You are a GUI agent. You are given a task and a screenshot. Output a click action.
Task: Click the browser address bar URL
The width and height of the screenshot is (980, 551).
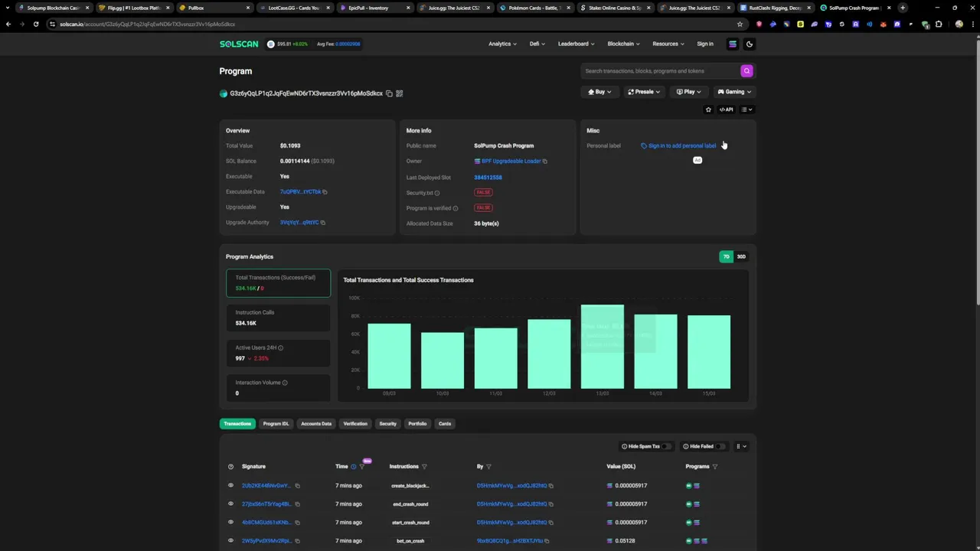147,24
